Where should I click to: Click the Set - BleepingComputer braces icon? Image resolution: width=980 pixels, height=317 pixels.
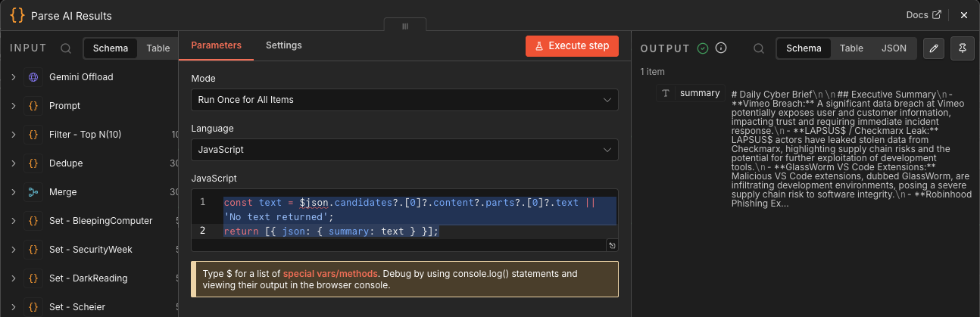pyautogui.click(x=33, y=221)
